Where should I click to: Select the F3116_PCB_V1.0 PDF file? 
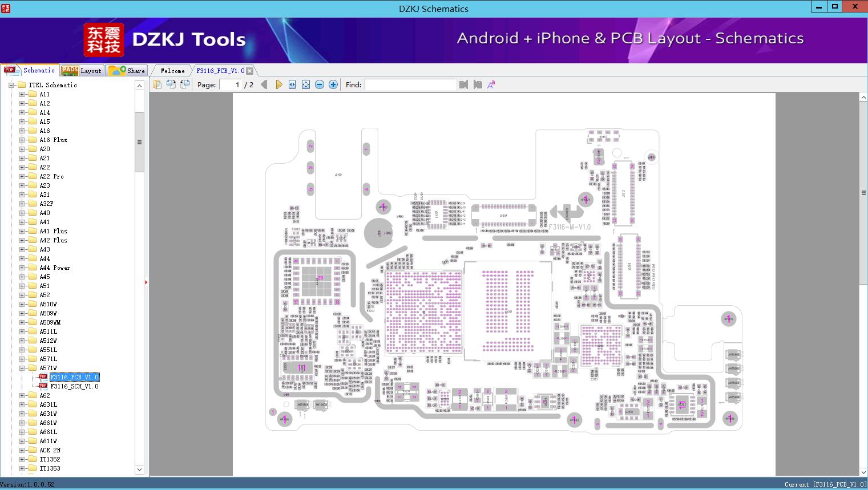[x=74, y=377]
